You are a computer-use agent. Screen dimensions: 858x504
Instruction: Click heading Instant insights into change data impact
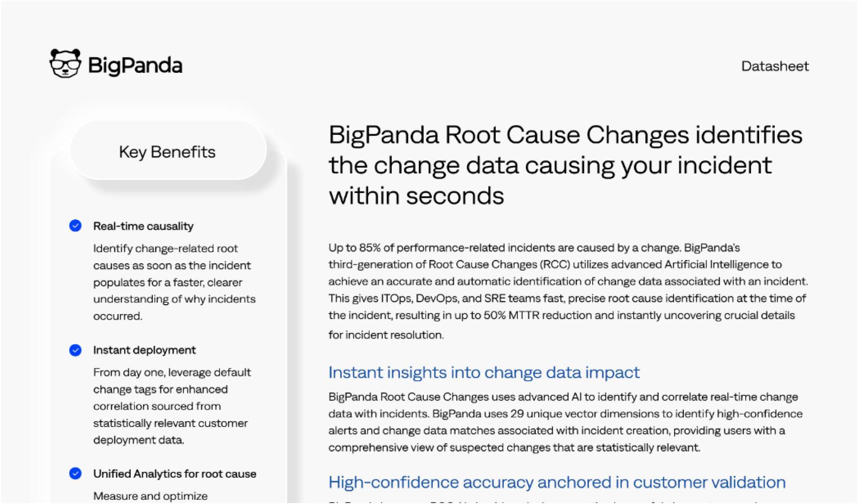[484, 372]
